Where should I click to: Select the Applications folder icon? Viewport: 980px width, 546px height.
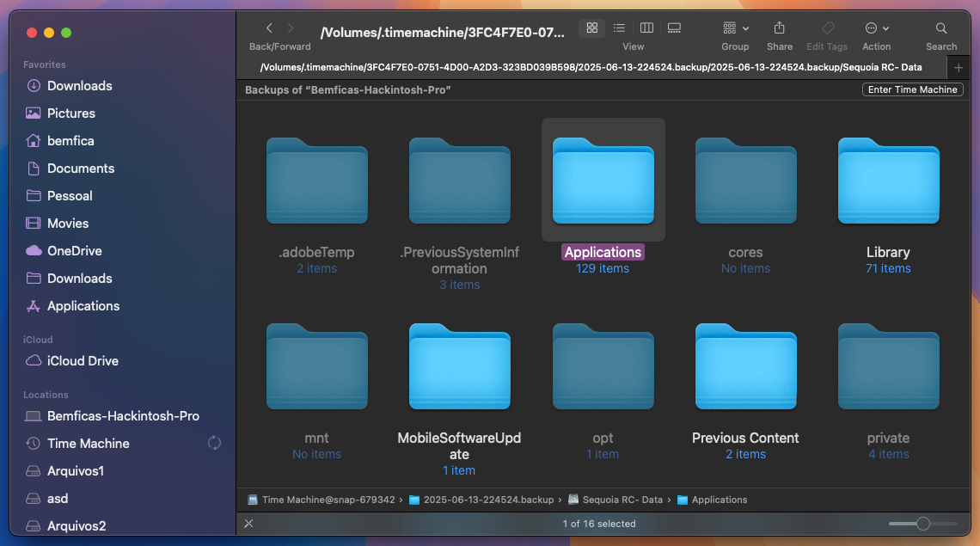(x=603, y=182)
